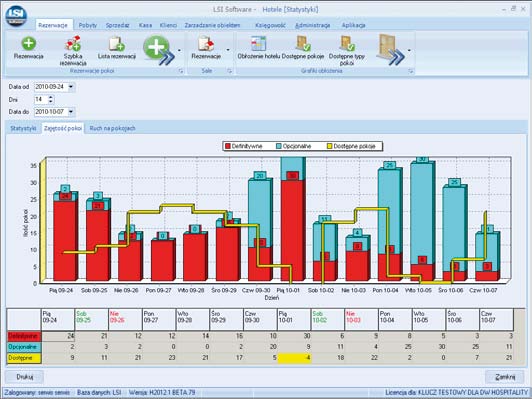This screenshot has width=532, height=399.
Task: Click cyan Opcjonalne legend swatch
Action: tap(279, 146)
